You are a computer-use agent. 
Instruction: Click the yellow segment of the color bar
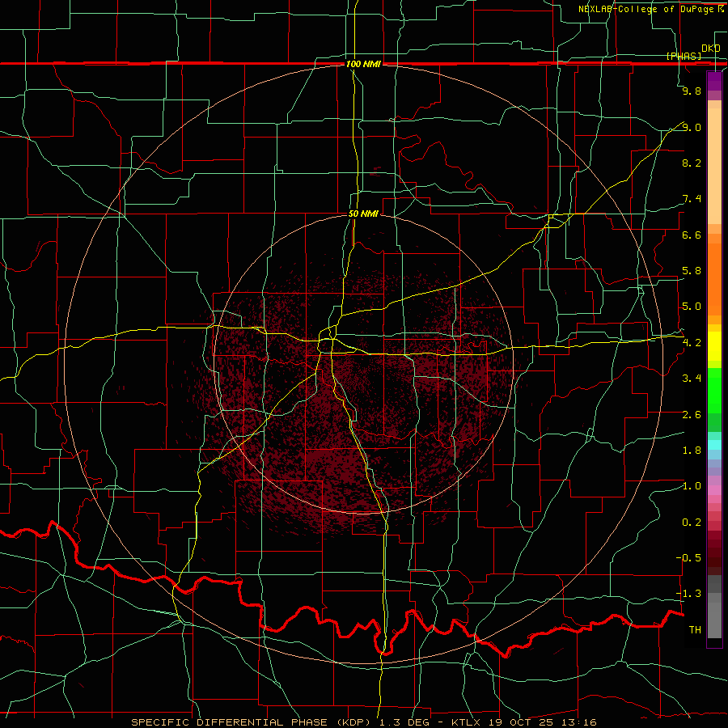[714, 346]
